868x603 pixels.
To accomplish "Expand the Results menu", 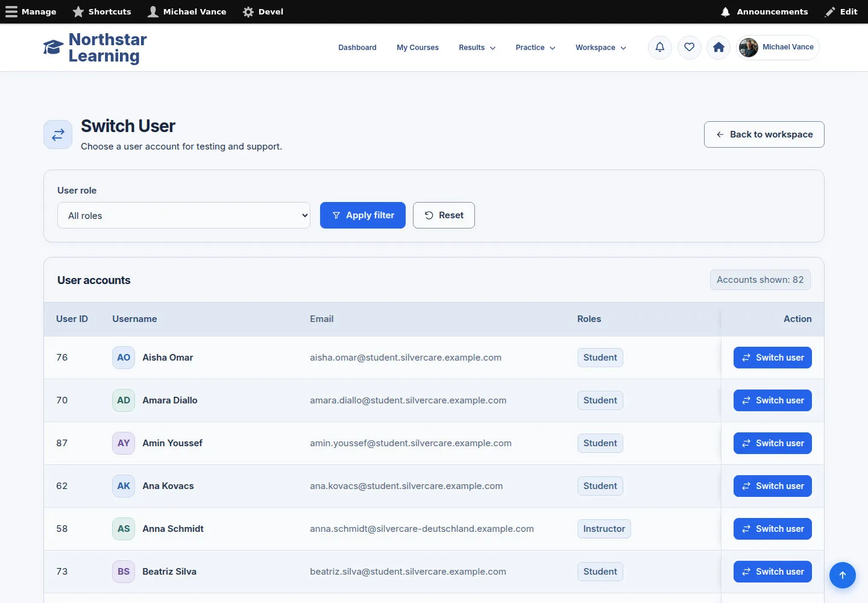I will coord(477,48).
